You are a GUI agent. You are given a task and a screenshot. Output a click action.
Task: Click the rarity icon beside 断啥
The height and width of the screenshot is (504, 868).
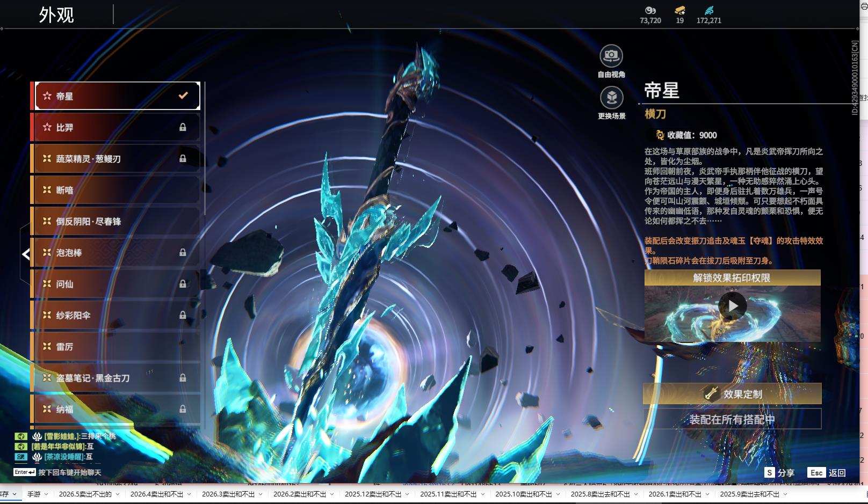(x=47, y=190)
